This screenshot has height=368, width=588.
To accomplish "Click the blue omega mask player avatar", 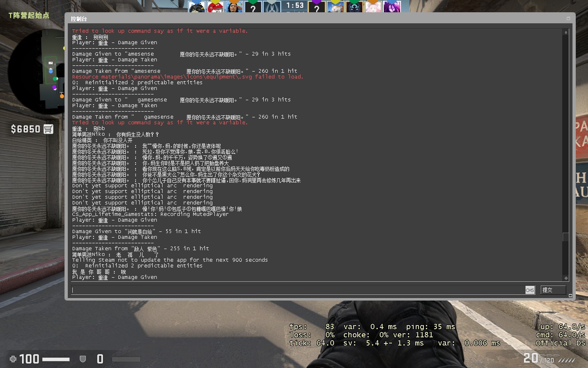I will [x=354, y=7].
